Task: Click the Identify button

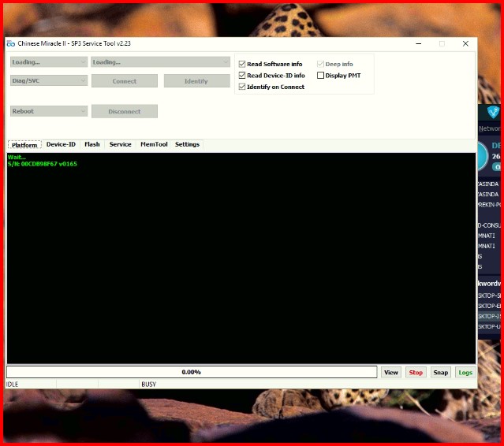Action: coord(196,81)
